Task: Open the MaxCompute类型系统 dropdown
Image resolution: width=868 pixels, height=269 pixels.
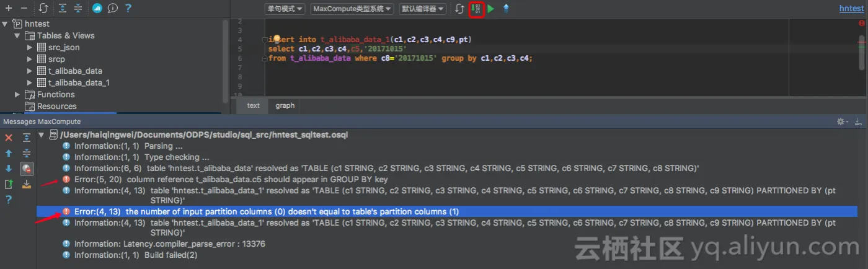Action: pos(352,9)
